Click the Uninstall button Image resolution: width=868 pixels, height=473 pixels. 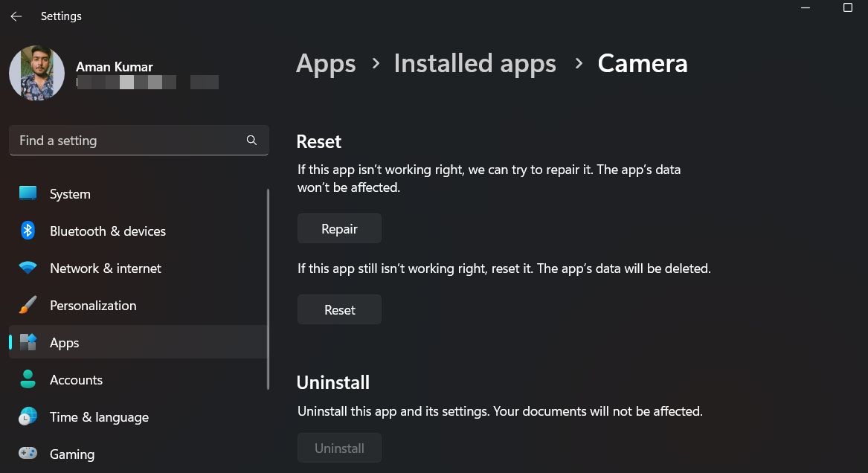click(x=339, y=448)
